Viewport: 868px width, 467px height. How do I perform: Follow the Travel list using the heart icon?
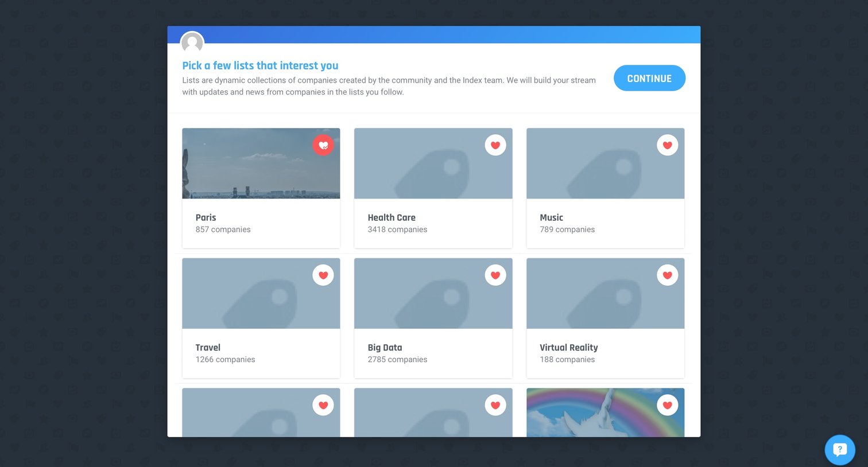click(x=323, y=275)
